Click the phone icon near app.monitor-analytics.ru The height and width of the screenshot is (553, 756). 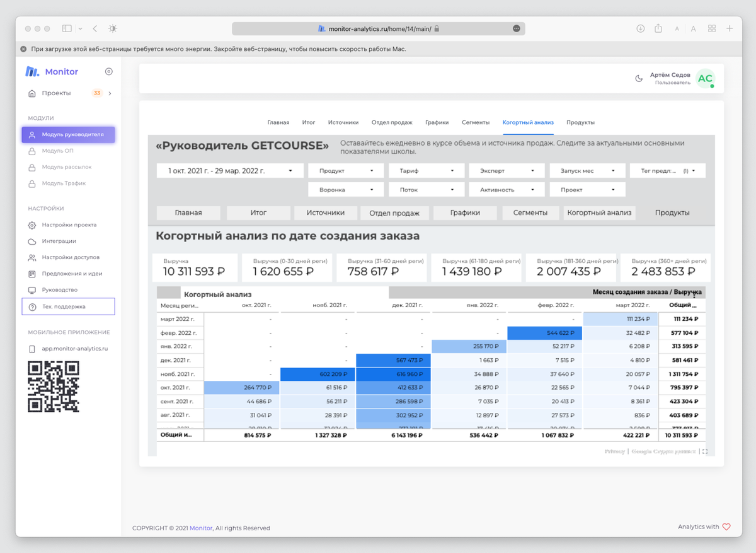[x=32, y=349]
